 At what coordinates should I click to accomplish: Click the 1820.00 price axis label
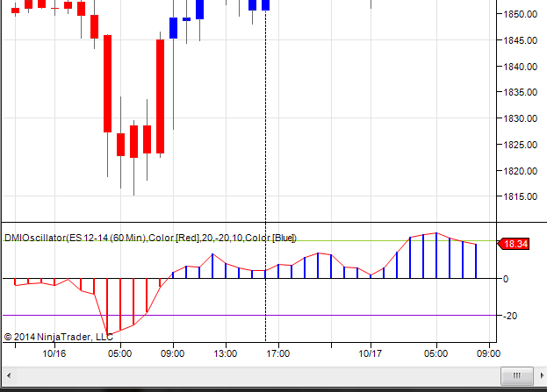tap(520, 171)
